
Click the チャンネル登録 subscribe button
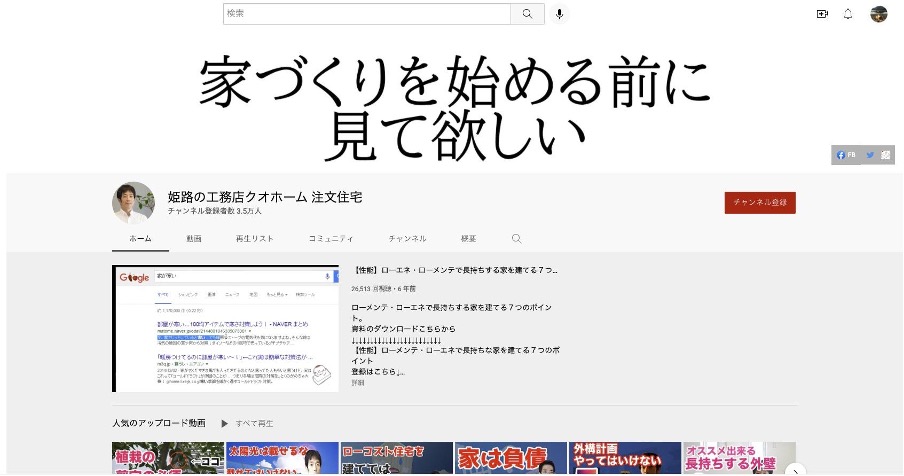760,202
